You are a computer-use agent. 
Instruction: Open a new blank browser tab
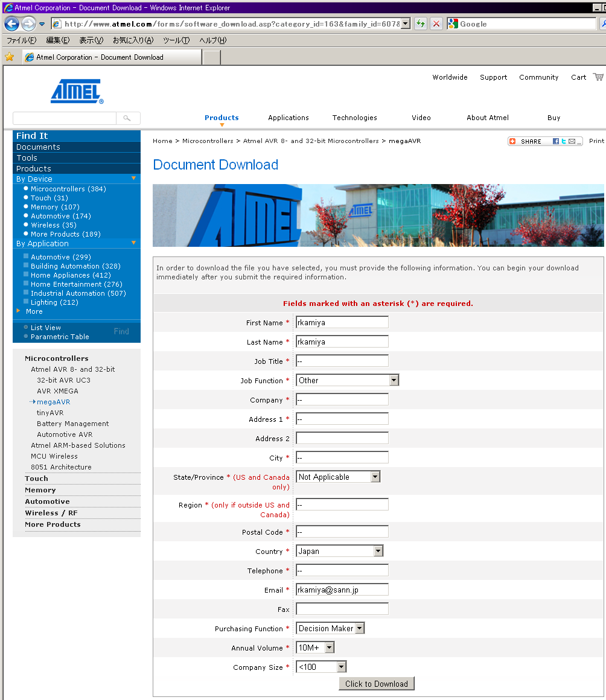(x=212, y=57)
